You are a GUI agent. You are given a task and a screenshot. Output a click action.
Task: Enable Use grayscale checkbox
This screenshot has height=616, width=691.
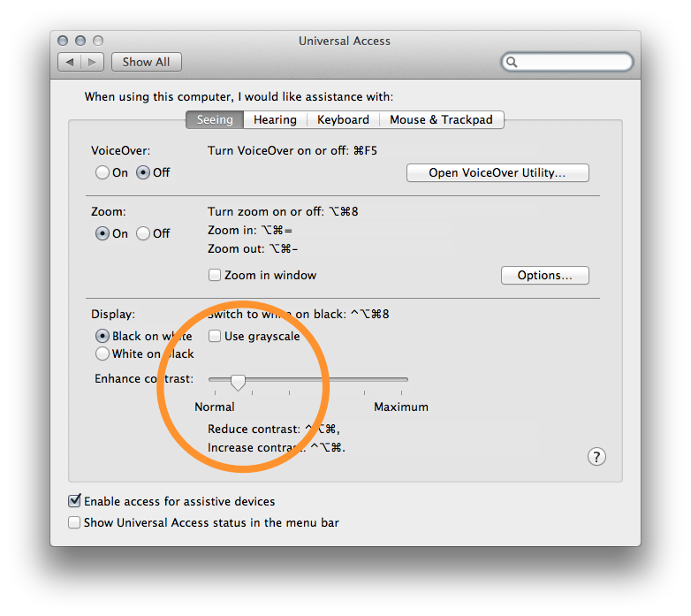point(215,336)
